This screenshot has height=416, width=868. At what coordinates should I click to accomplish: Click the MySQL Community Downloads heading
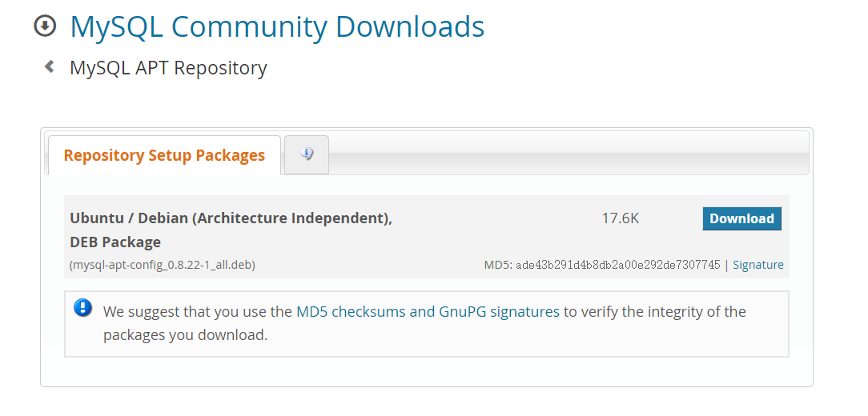coord(277,26)
